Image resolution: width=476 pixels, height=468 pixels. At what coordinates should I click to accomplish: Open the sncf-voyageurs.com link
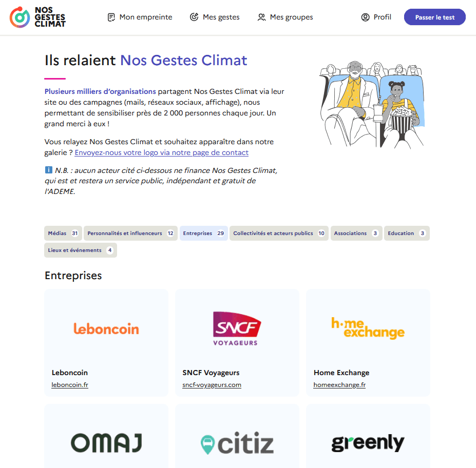tap(212, 384)
